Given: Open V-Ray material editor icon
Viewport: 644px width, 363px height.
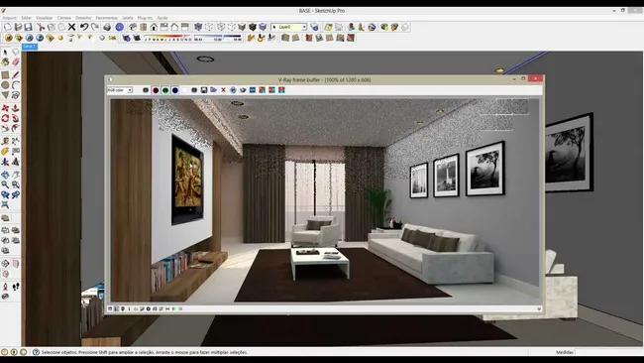Looking at the screenshot, I should (x=9, y=38).
